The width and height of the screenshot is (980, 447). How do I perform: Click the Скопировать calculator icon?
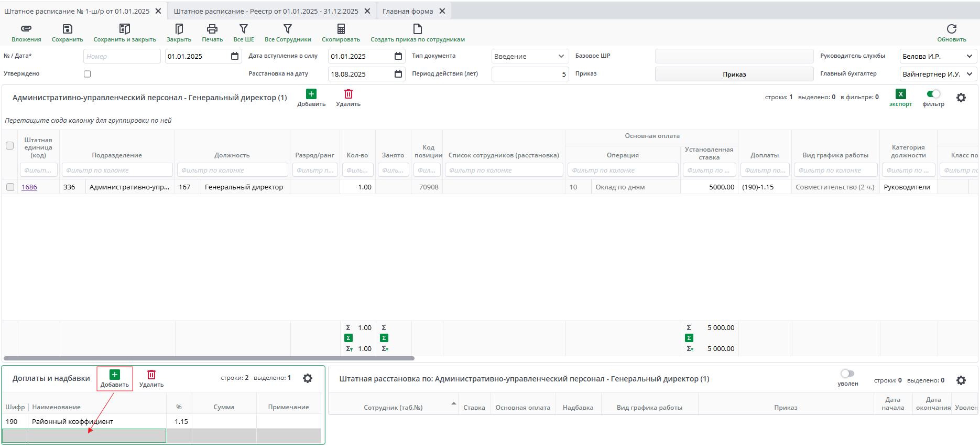pyautogui.click(x=341, y=29)
